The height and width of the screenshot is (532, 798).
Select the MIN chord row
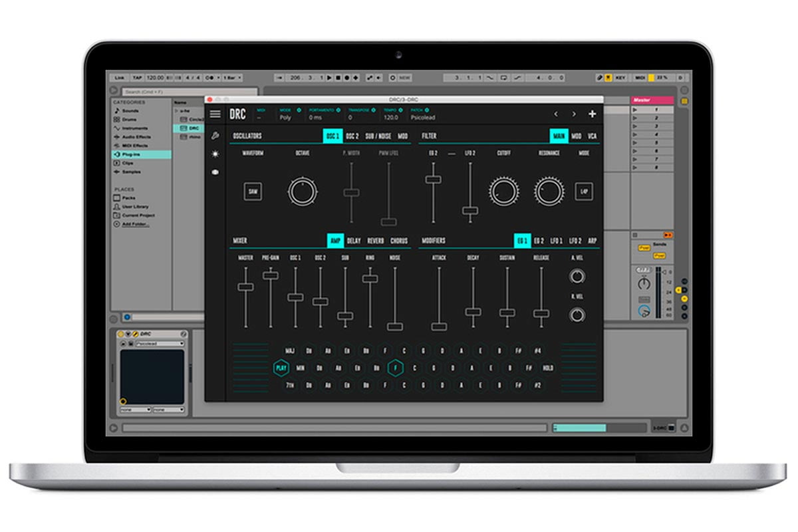pyautogui.click(x=301, y=368)
